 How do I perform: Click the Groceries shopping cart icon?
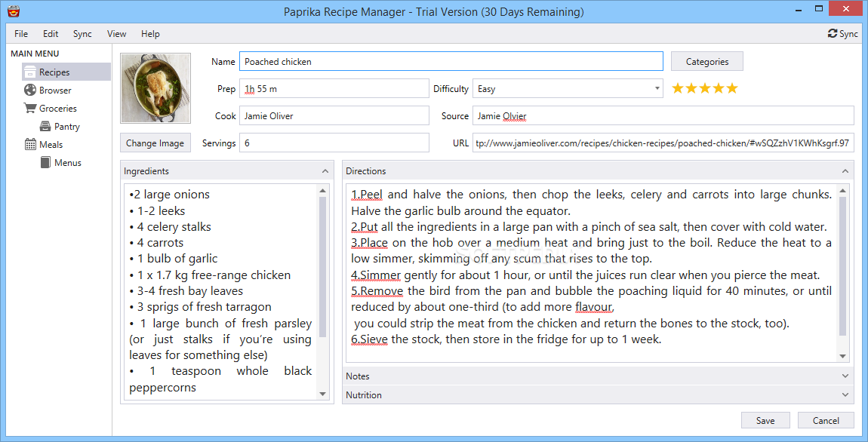click(30, 108)
